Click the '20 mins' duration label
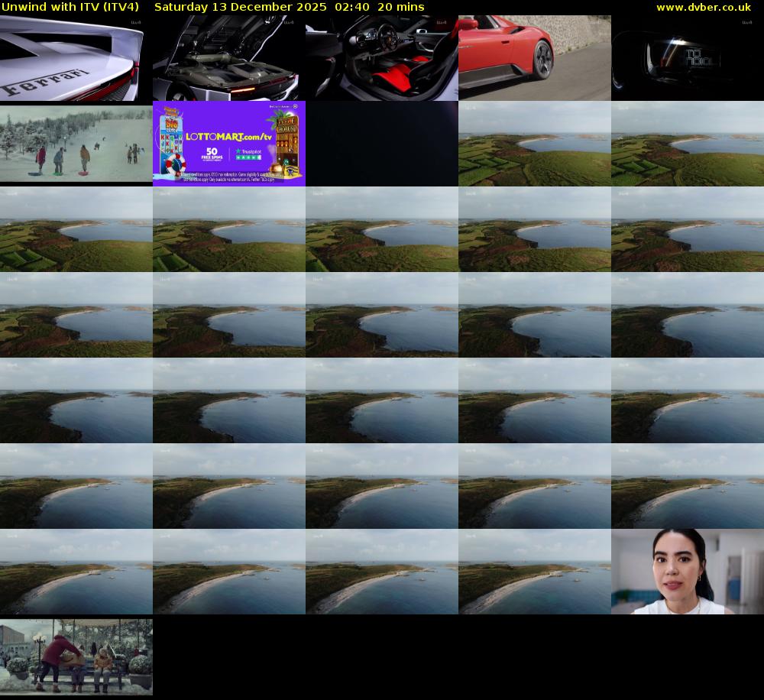Screen dimensions: 764x700 click(405, 7)
